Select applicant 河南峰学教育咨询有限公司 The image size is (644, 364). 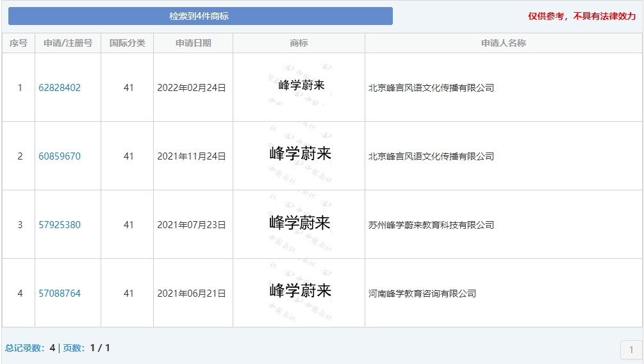click(x=422, y=294)
